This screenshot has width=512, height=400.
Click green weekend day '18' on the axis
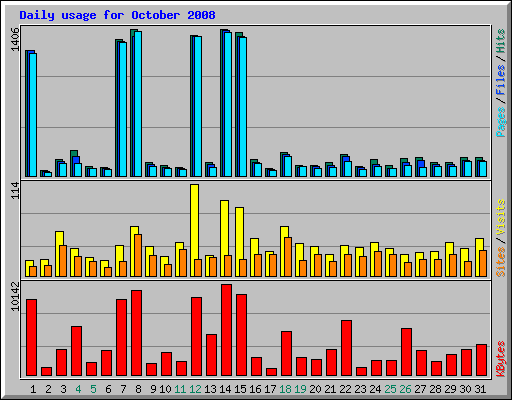286,389
